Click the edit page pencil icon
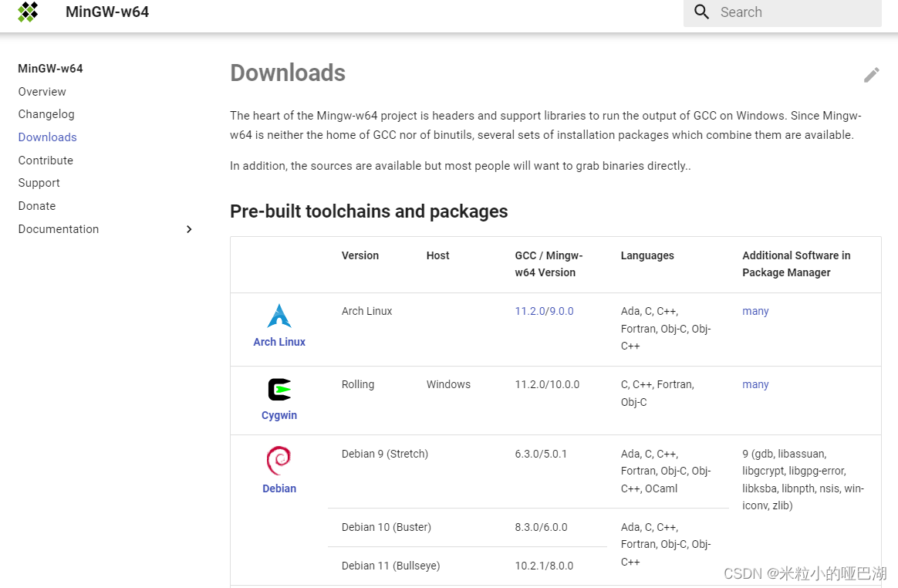Viewport: 898px width, 588px height. click(x=871, y=75)
